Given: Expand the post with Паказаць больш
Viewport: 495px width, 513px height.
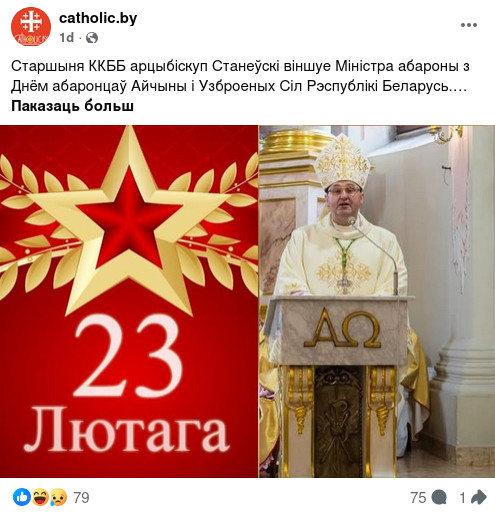Looking at the screenshot, I should click(72, 106).
